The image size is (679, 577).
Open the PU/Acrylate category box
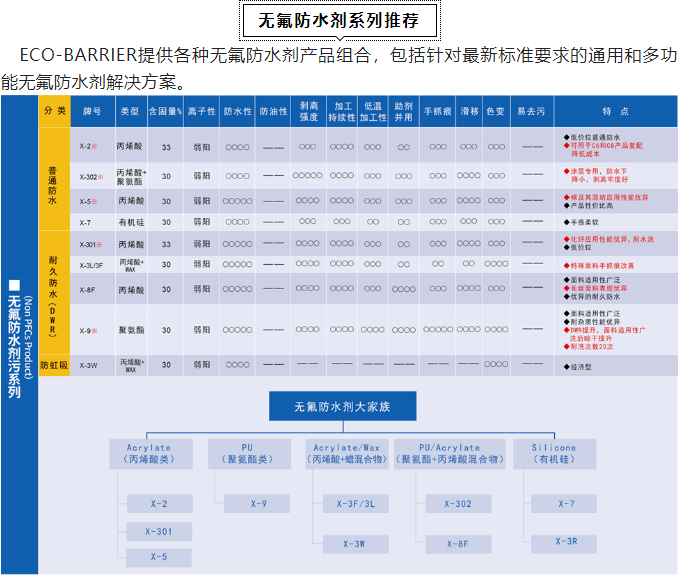tap(449, 455)
